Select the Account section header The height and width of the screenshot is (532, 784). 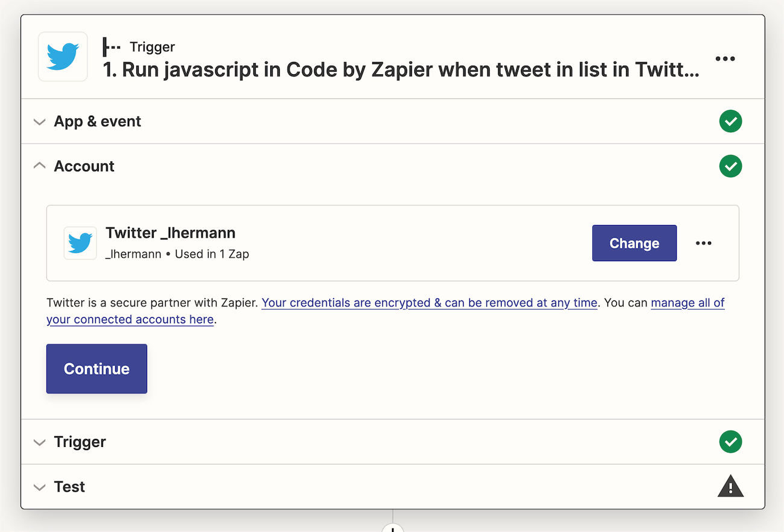[x=84, y=166]
